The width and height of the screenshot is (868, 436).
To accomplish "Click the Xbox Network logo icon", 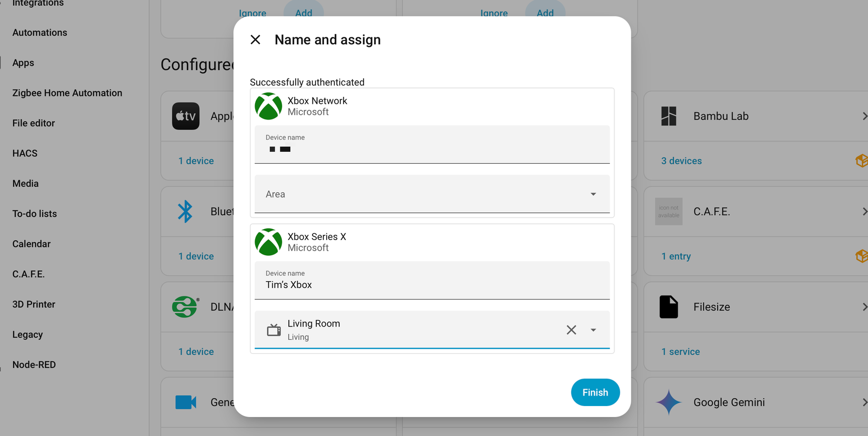I will point(268,106).
